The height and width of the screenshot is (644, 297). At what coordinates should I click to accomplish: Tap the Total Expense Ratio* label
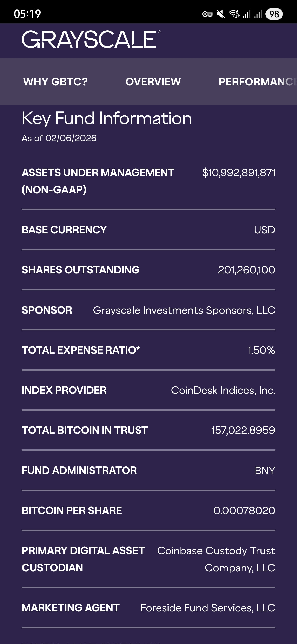click(x=81, y=350)
